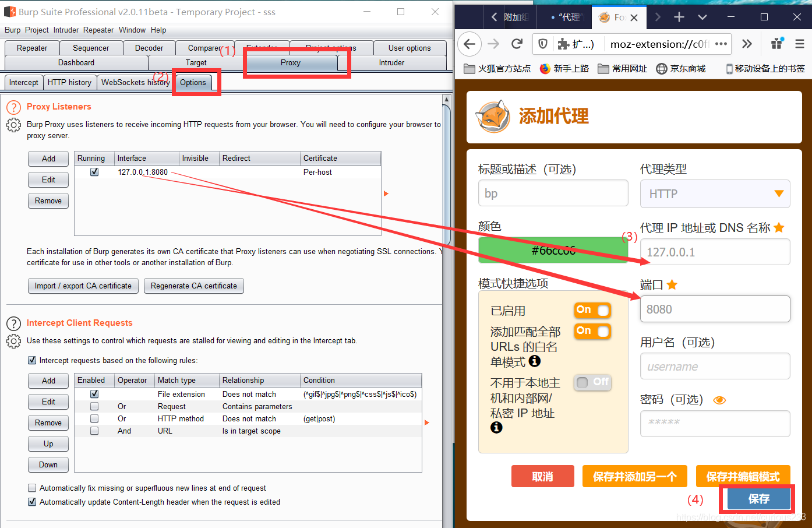Expand Proxy Listeners table side arrow
Viewport: 812px width, 528px height.
(386, 193)
